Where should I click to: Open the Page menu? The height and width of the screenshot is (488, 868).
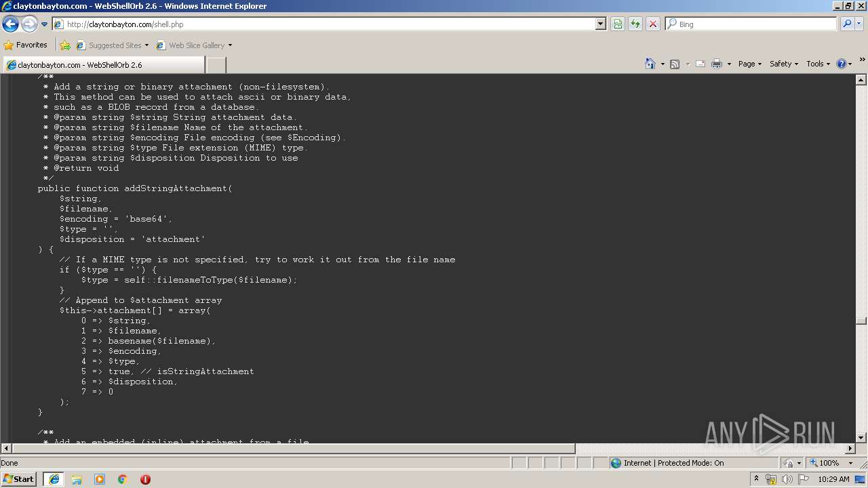click(750, 64)
